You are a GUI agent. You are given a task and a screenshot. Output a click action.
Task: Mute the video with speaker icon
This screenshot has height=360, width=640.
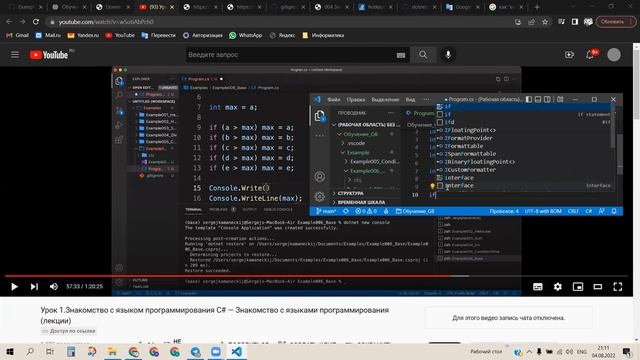(53, 287)
